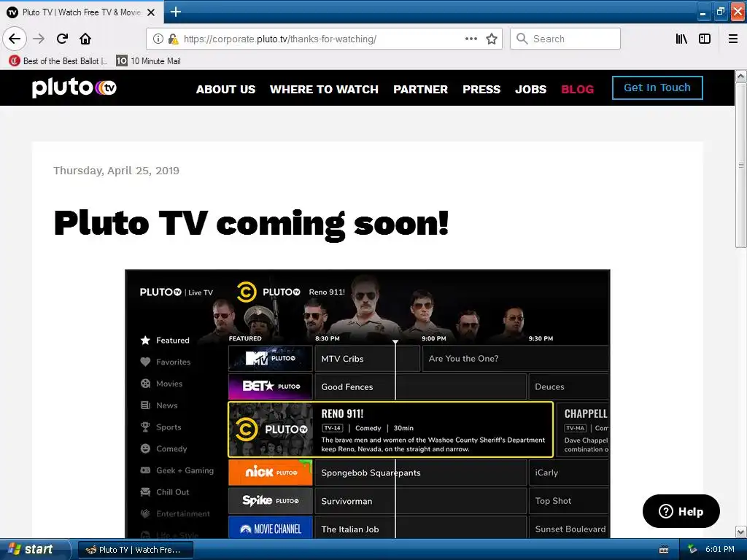Click the Spongebob Squarepants program cell
The height and width of the screenshot is (560, 747).
[x=421, y=472]
